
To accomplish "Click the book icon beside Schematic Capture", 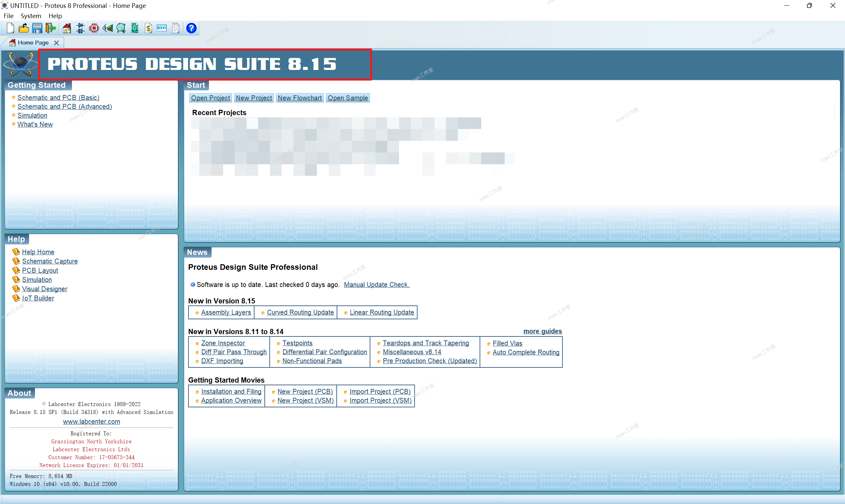I will tap(16, 261).
